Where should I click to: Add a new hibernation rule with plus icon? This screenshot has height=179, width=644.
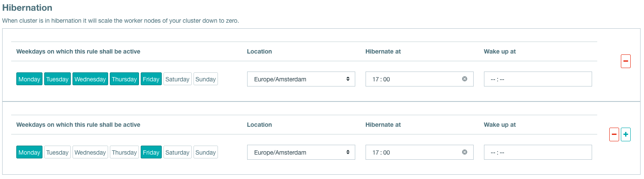pos(626,134)
